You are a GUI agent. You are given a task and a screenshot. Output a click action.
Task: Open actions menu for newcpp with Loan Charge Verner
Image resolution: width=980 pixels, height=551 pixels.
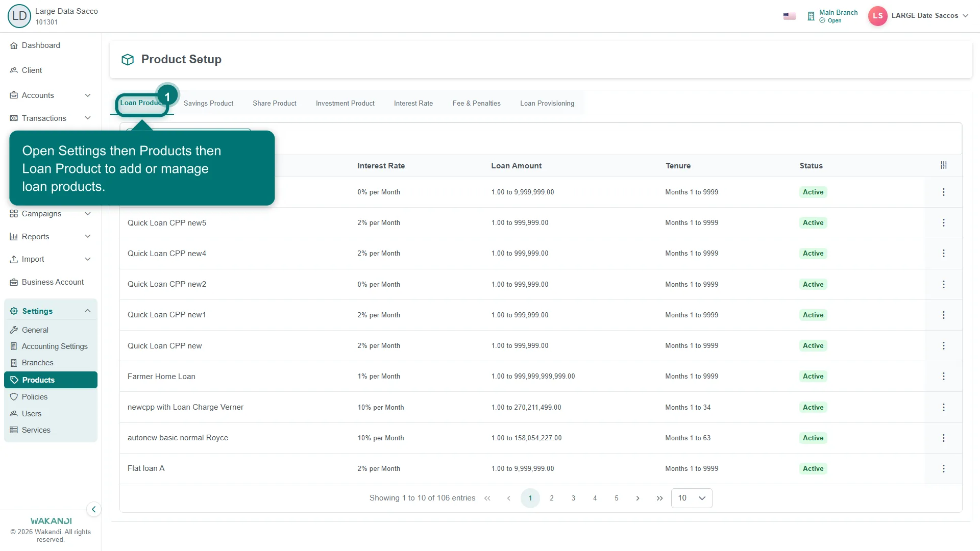944,408
